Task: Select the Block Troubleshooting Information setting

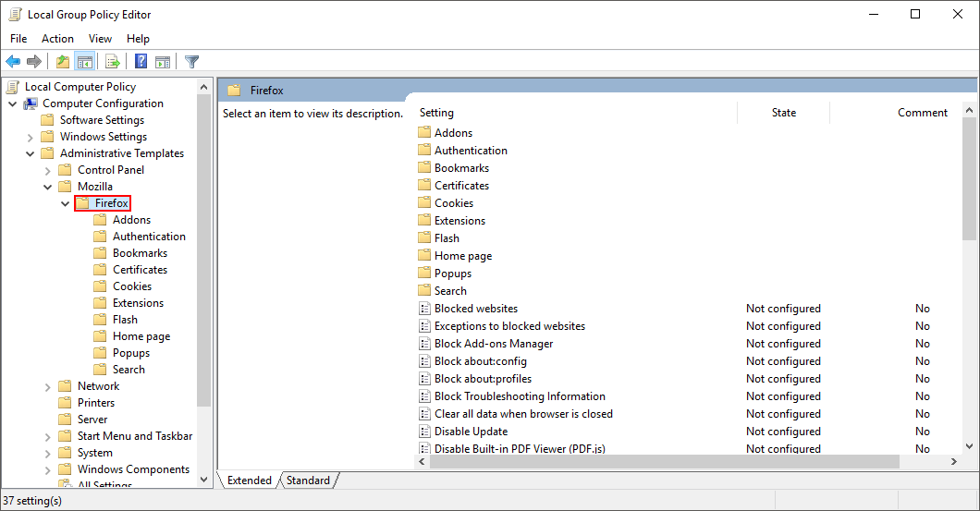Action: tap(520, 396)
